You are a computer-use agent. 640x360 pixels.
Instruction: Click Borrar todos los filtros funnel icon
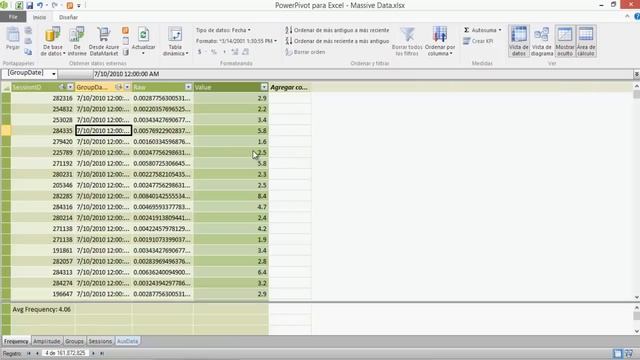(x=407, y=35)
